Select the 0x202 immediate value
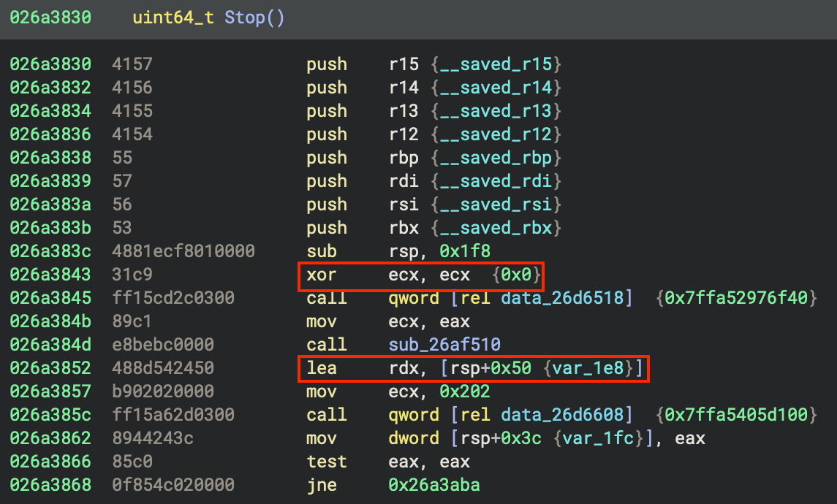Screen dimensions: 837x504 [x=465, y=392]
